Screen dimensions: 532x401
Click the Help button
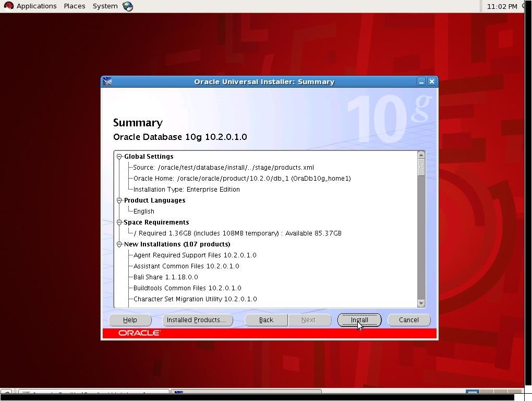[130, 320]
